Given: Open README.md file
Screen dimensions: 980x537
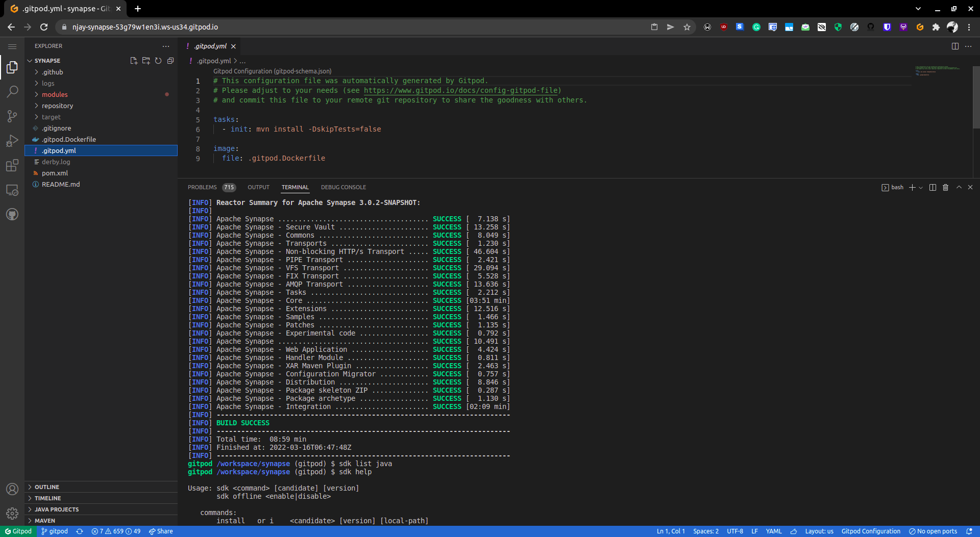Looking at the screenshot, I should pos(101,184).
